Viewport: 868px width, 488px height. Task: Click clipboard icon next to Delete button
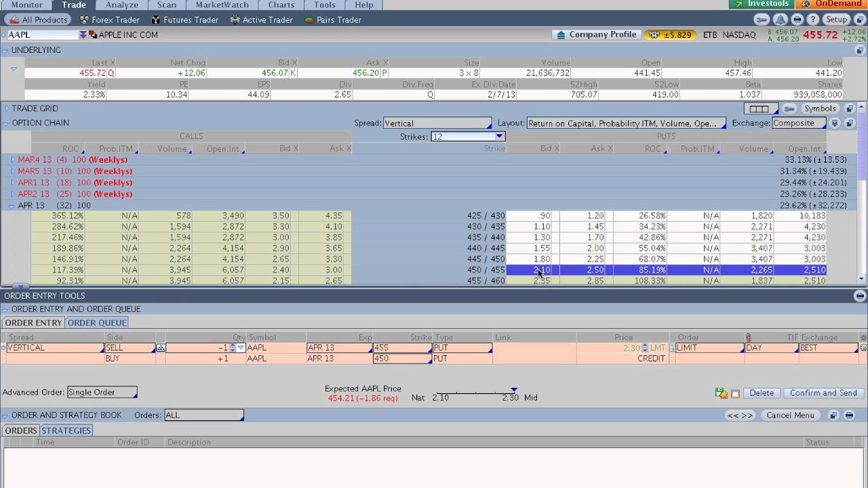(735, 393)
